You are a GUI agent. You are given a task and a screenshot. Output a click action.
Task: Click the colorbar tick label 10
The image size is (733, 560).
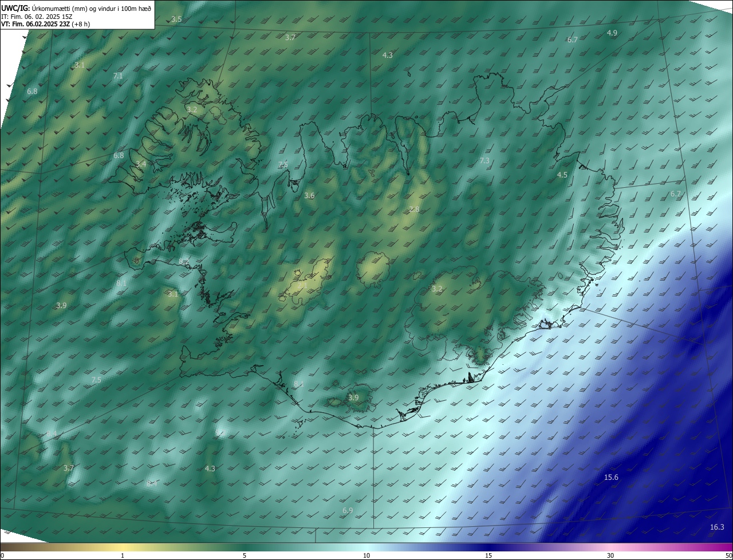point(366,556)
